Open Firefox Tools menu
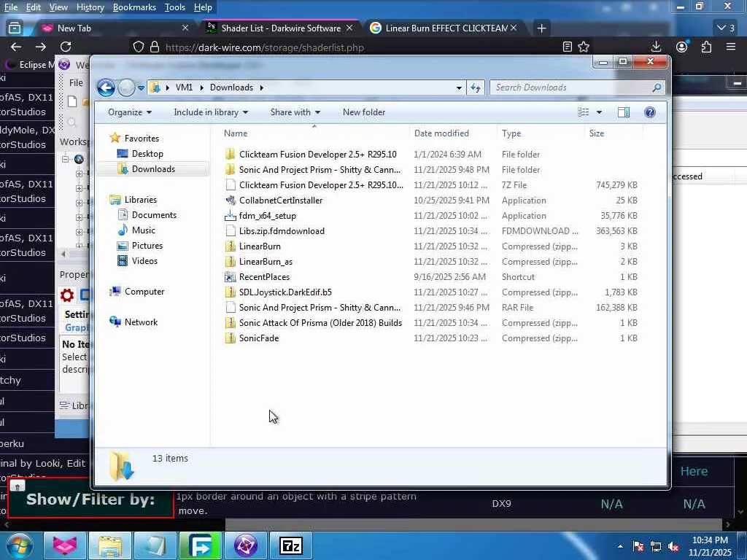The image size is (747, 560). (x=175, y=7)
